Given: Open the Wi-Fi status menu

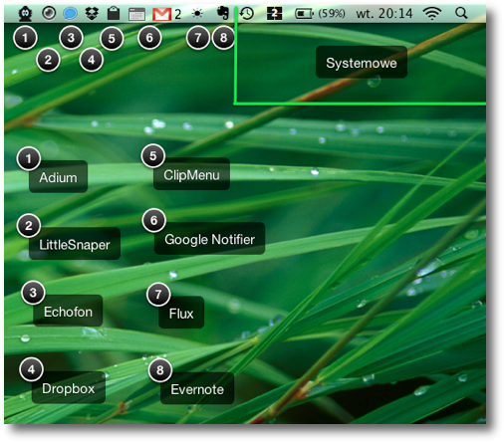Looking at the screenshot, I should [x=431, y=14].
